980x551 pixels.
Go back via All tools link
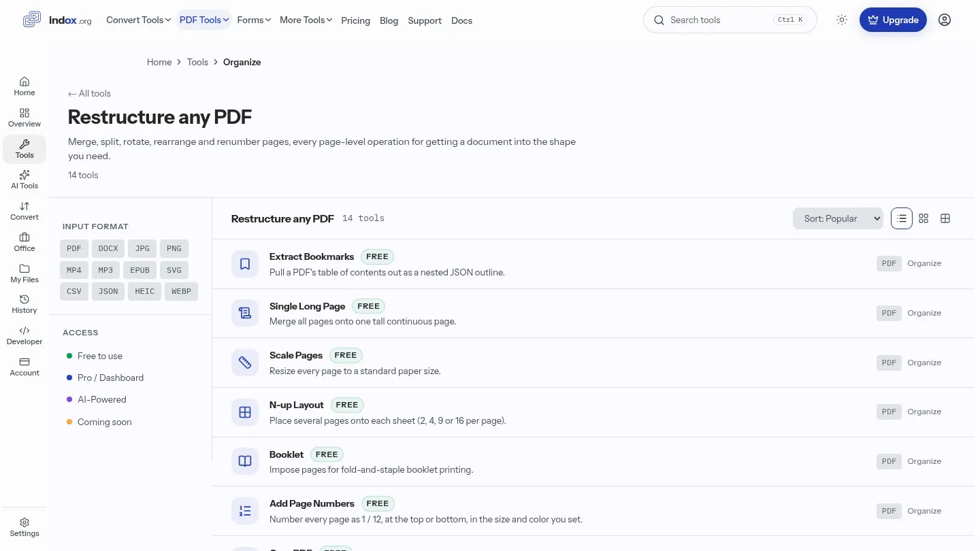click(x=89, y=94)
